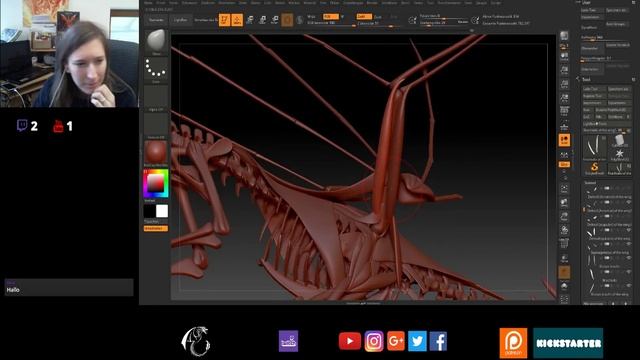
Task: Open the Twitch icon in bottom overlay
Action: point(289,341)
